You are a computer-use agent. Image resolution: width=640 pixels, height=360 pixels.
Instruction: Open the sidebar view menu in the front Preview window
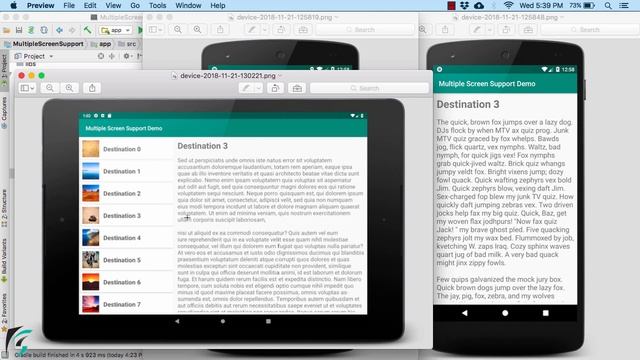click(x=27, y=88)
